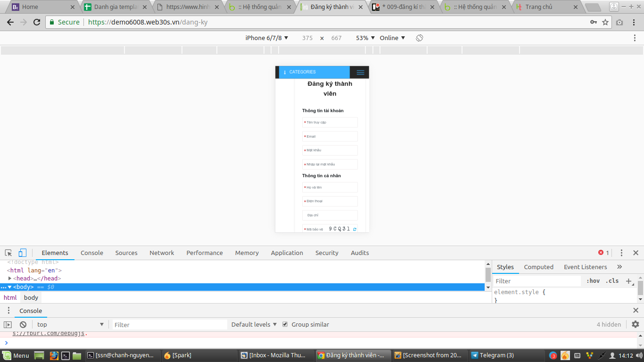Open the Performance tab
The width and height of the screenshot is (644, 362).
[205, 253]
